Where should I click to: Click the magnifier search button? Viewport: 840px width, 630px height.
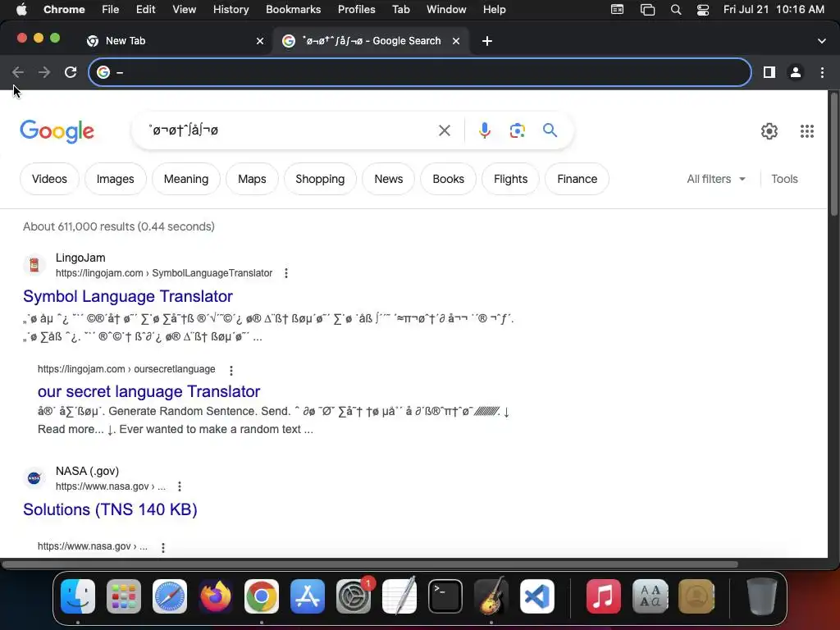(550, 130)
